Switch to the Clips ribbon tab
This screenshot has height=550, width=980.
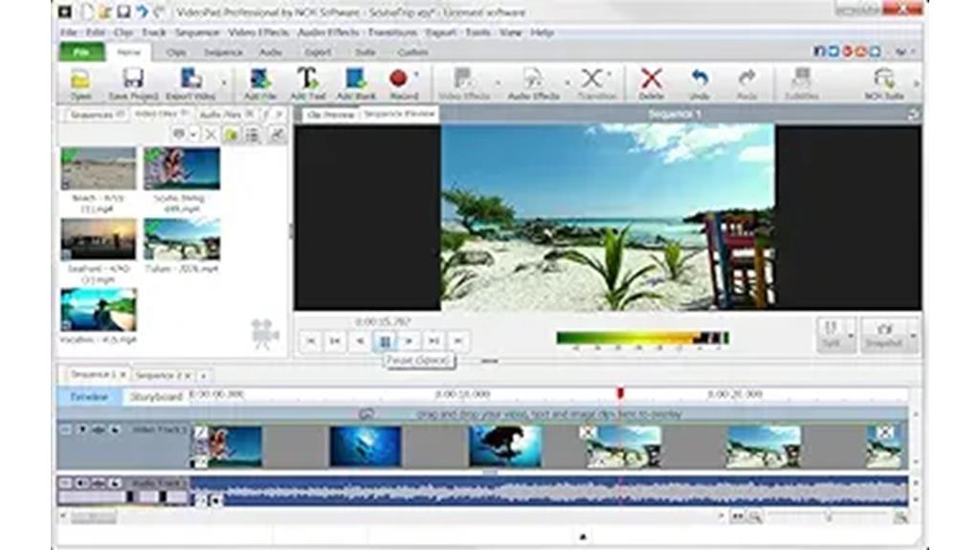[176, 53]
